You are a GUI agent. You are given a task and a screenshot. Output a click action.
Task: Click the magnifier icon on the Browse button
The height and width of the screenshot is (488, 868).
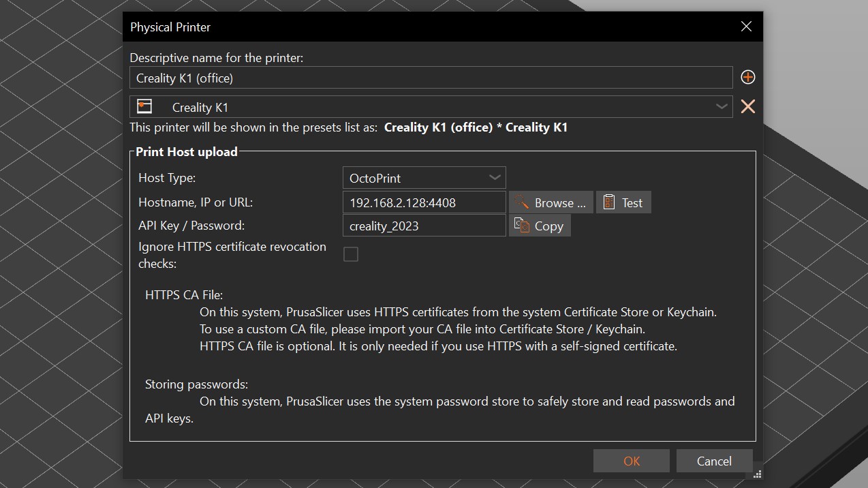point(522,202)
